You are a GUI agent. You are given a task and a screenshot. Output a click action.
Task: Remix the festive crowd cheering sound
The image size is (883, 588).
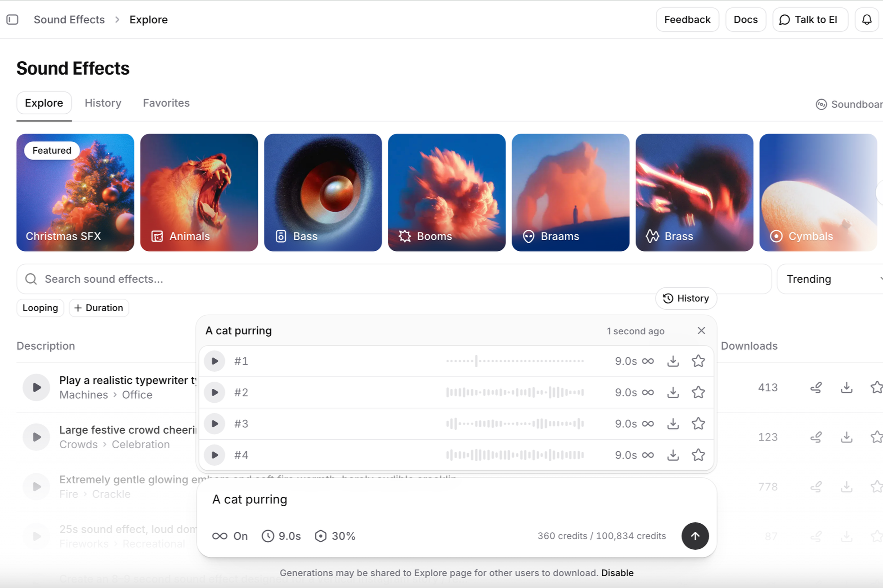(x=816, y=437)
